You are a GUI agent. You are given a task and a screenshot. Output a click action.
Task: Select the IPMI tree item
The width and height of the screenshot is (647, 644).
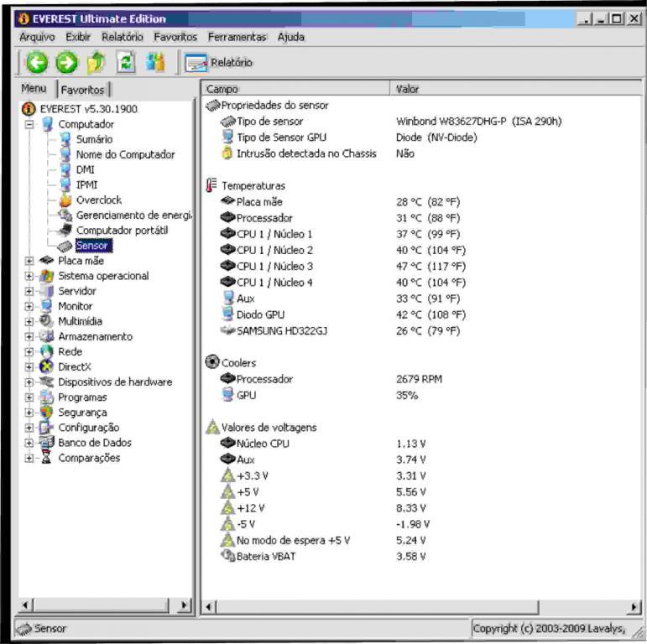[86, 184]
